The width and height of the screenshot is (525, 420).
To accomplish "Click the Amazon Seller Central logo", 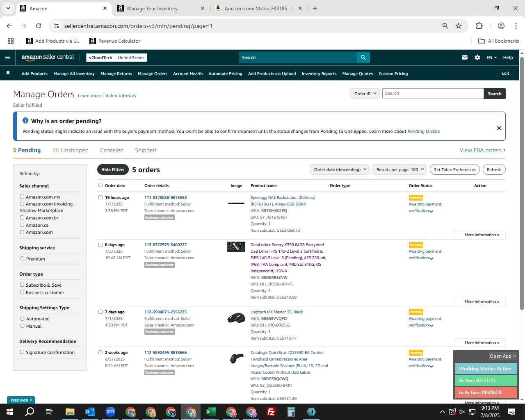I will 48,57.
